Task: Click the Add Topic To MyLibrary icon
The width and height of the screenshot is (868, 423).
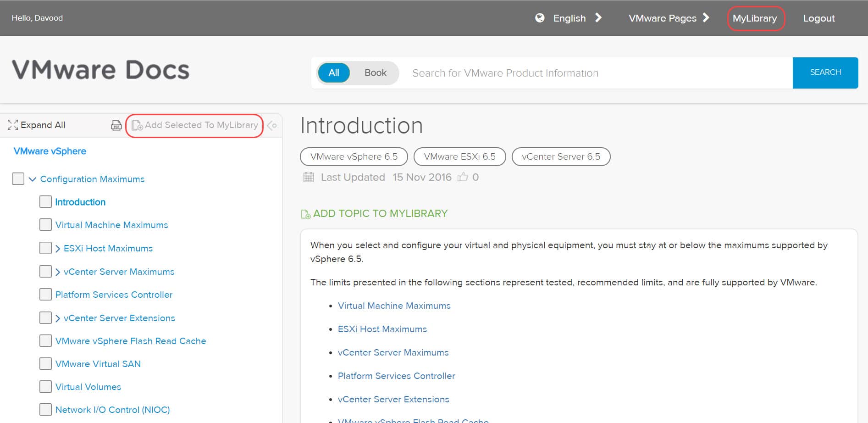Action: pos(305,214)
